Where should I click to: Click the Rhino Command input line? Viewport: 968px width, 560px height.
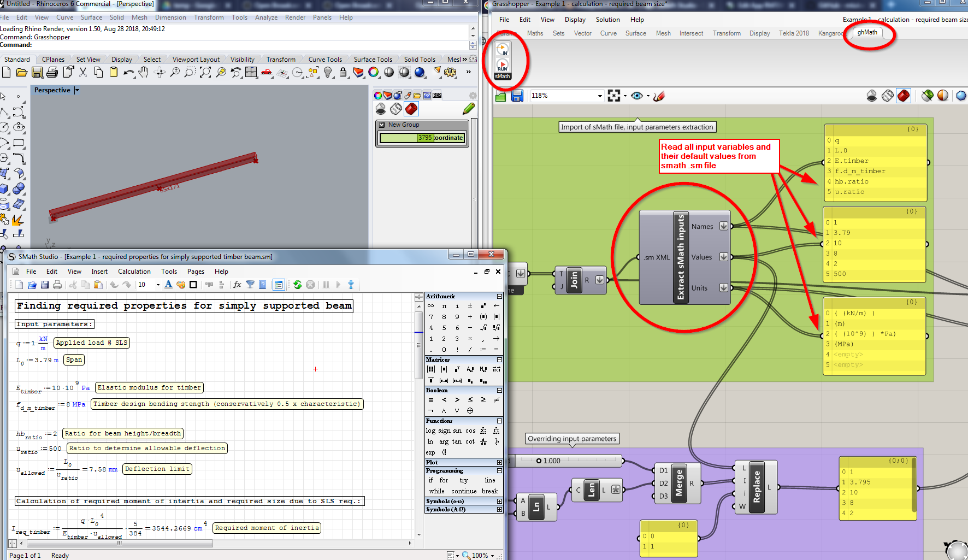click(x=235, y=45)
